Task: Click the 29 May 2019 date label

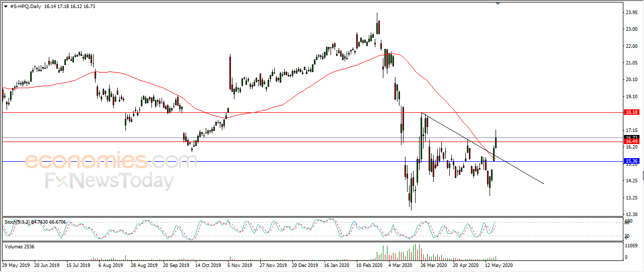Action: 15,264
